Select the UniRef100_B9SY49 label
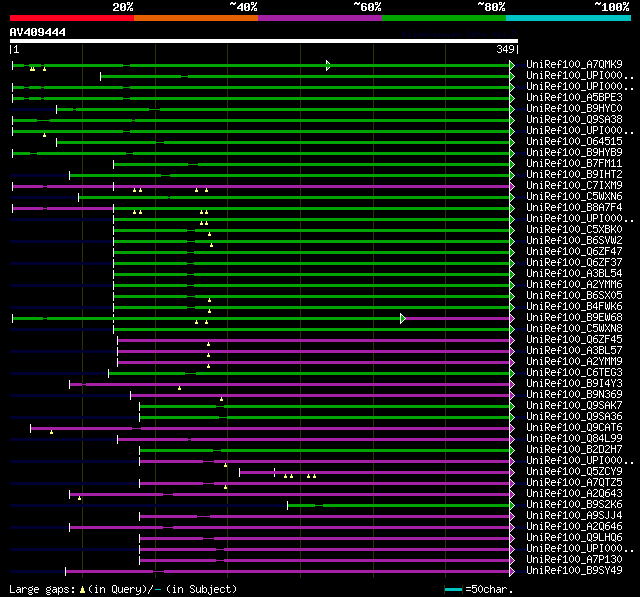This screenshot has width=640, height=597. coord(574,571)
